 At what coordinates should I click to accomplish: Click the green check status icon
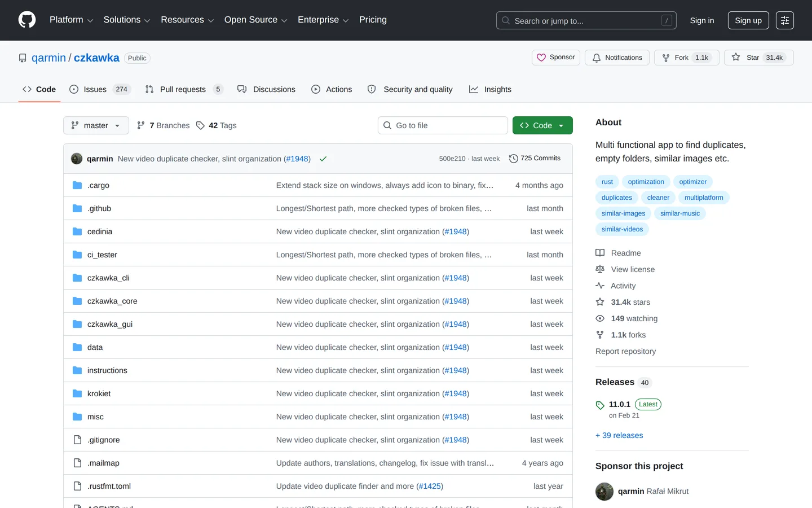323,159
